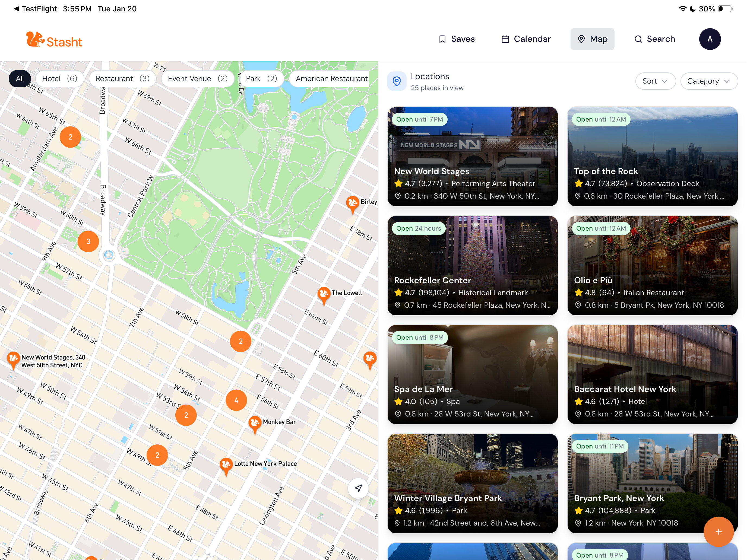This screenshot has height=560, width=747.
Task: Filter map by Park (2)
Action: click(x=261, y=79)
